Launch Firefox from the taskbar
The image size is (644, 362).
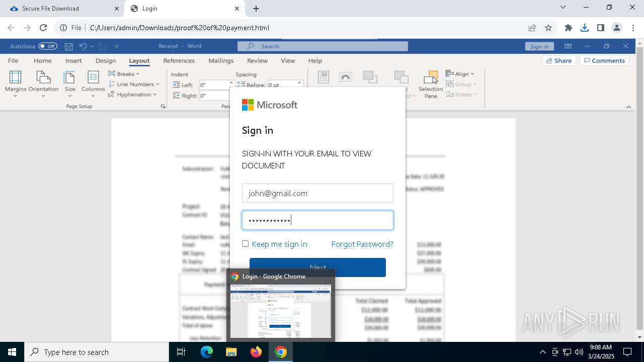tap(256, 352)
